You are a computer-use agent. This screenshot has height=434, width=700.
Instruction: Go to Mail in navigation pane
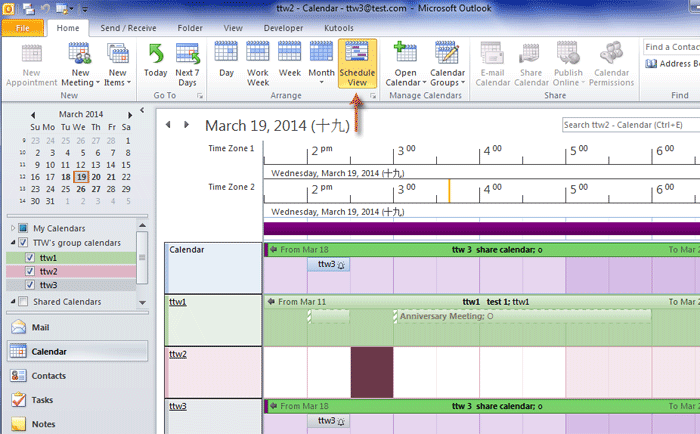point(40,326)
